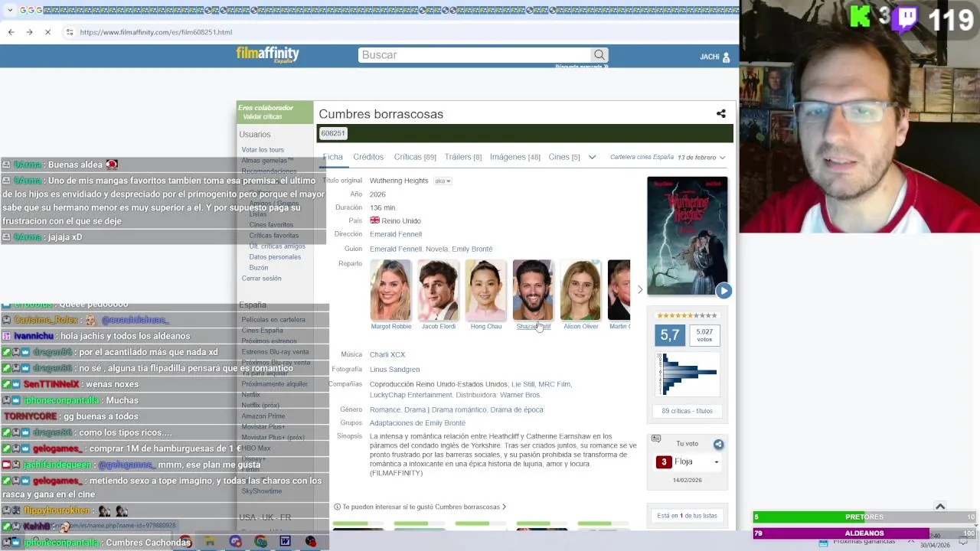Open the Word icon in the taskbar
The image size is (980, 551).
click(x=285, y=542)
